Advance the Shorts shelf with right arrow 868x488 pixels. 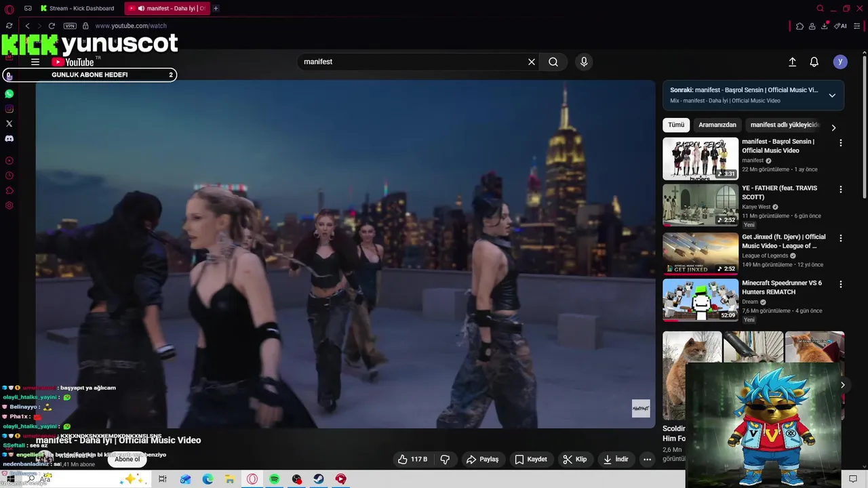(x=842, y=385)
